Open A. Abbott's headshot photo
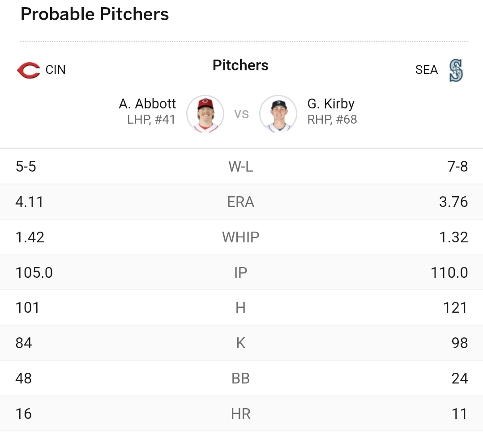 (205, 114)
